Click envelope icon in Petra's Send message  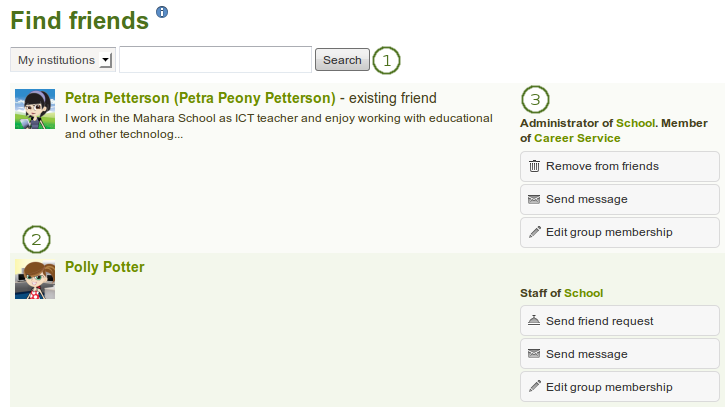pos(535,199)
